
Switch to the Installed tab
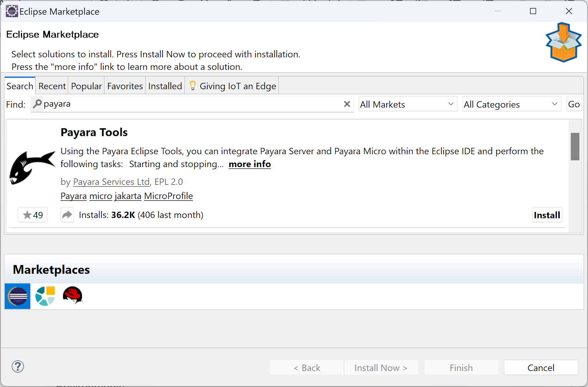pyautogui.click(x=165, y=86)
